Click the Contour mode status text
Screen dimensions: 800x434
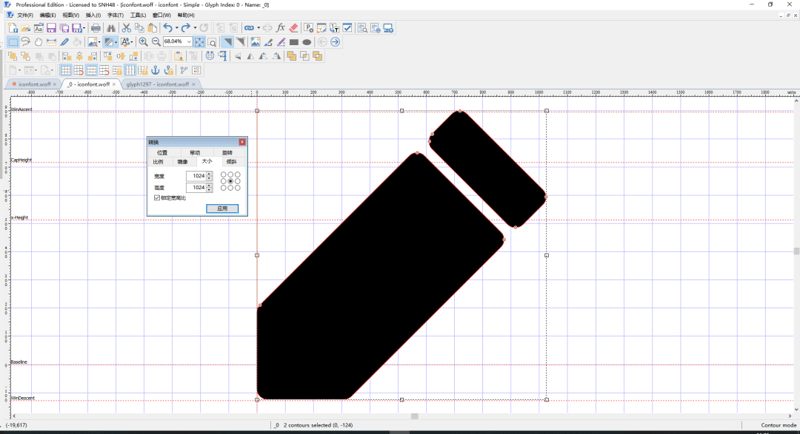coord(778,425)
